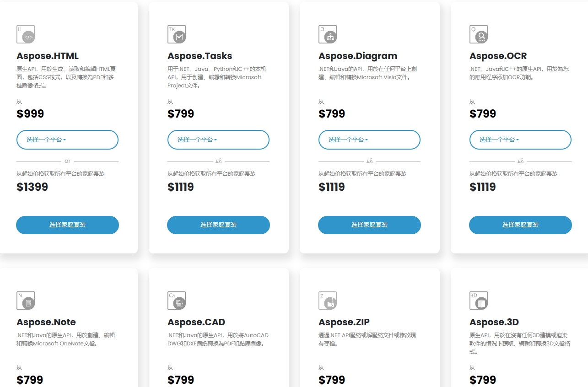588x387 pixels.
Task: Click the Aspose.Note product icon
Action: 26,301
